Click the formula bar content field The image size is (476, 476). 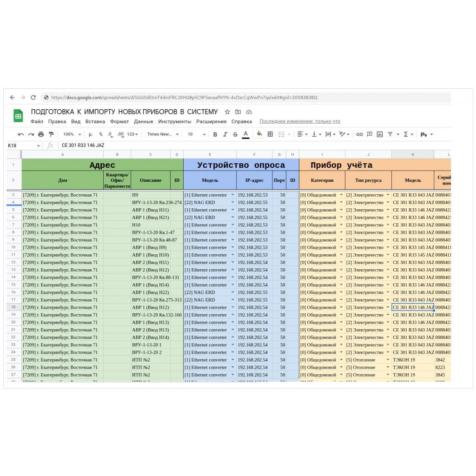(x=255, y=145)
